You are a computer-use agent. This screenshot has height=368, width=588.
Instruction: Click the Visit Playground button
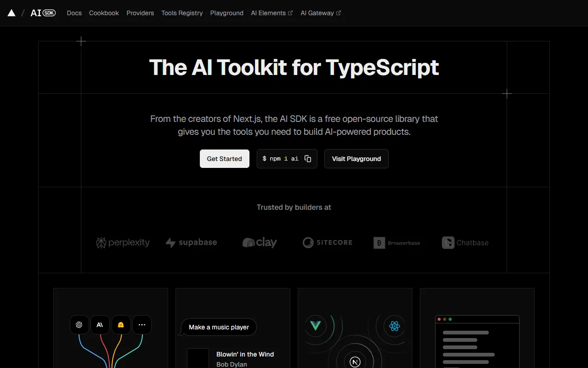tap(356, 159)
